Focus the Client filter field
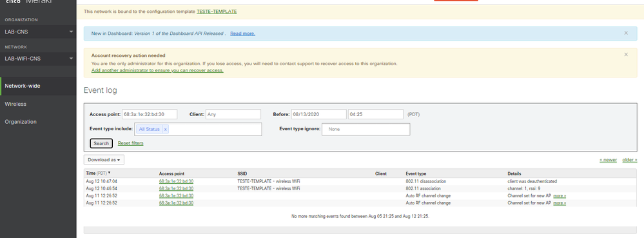Viewport: 644px width, 238px height. coord(233,114)
